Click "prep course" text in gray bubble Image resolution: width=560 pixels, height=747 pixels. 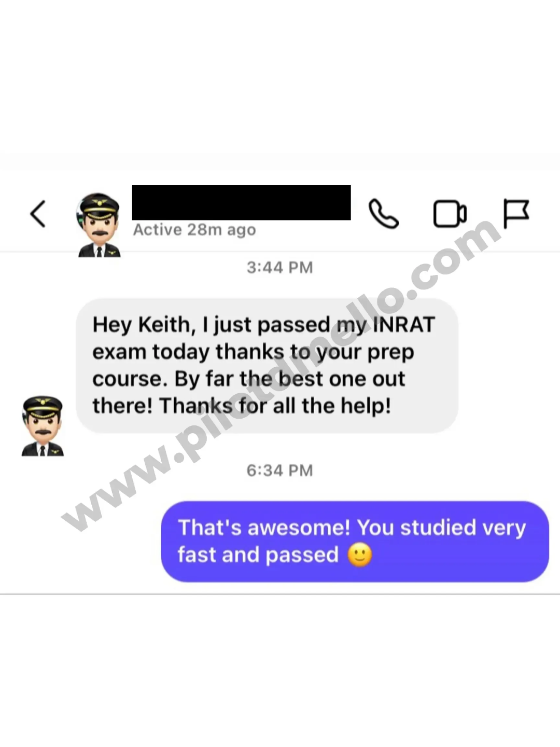(x=253, y=365)
